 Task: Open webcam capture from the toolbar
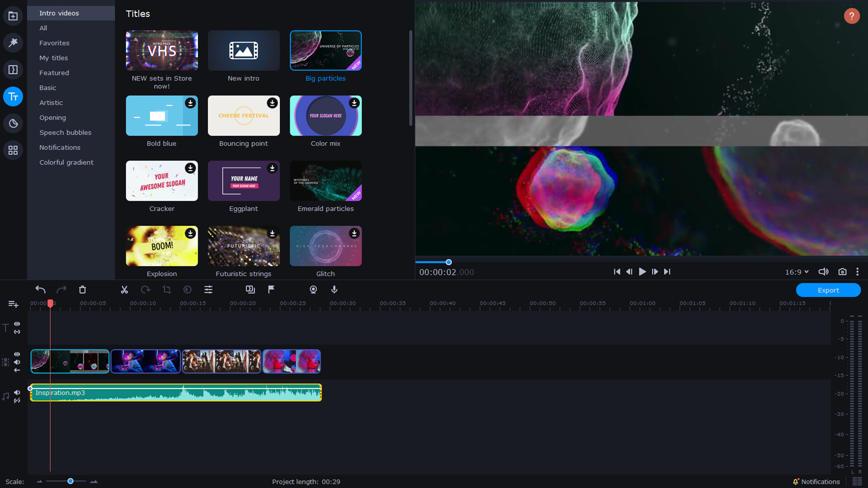pyautogui.click(x=313, y=290)
